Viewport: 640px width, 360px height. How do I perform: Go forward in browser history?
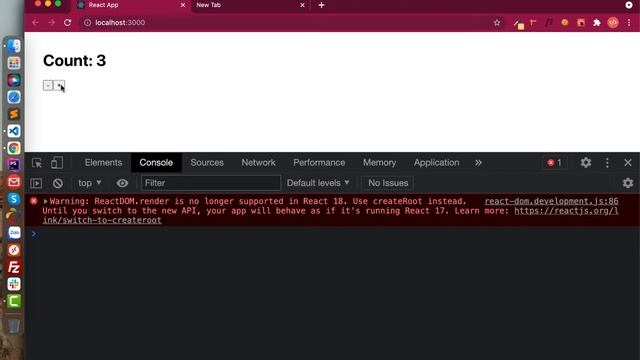pos(51,23)
